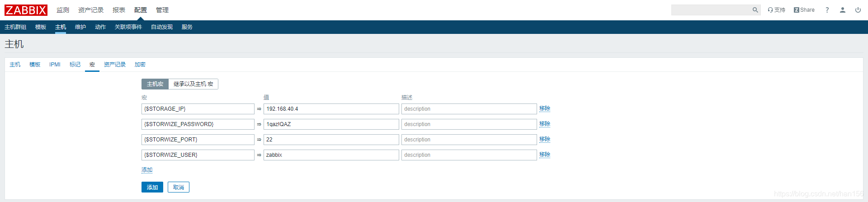Click the power logout icon
Viewport: 868px width, 202px height.
858,10
